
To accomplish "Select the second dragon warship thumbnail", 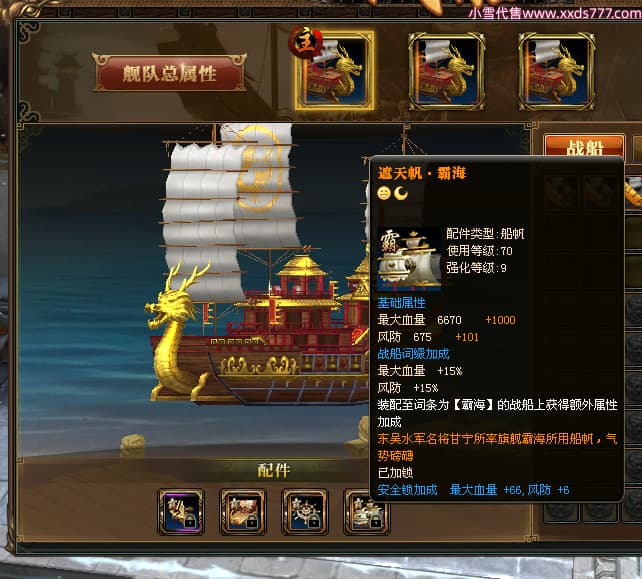I will 447,71.
